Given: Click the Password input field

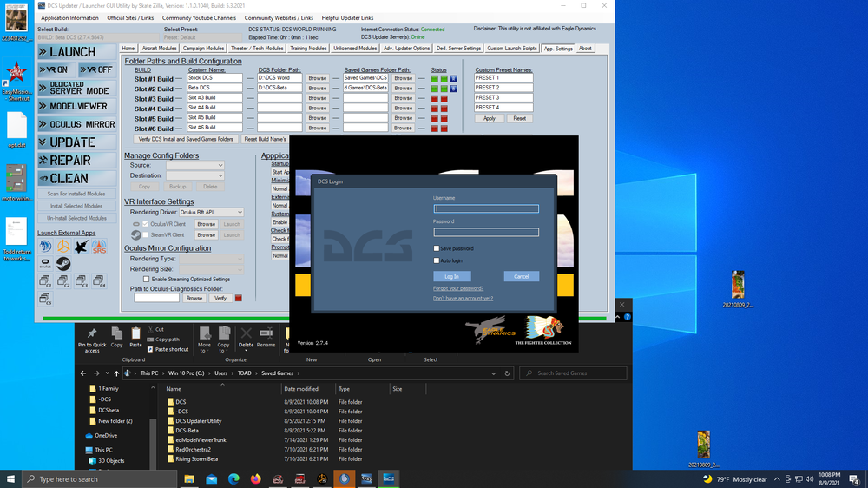Looking at the screenshot, I should coord(486,232).
